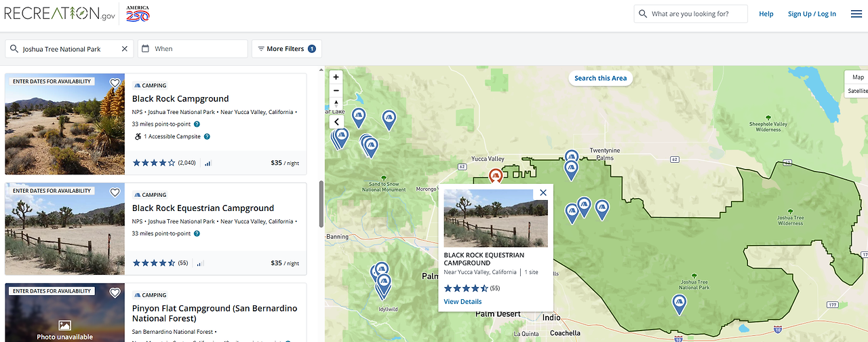Open the Pinyon Flat Campground listing title
868x342 pixels.
tap(214, 313)
